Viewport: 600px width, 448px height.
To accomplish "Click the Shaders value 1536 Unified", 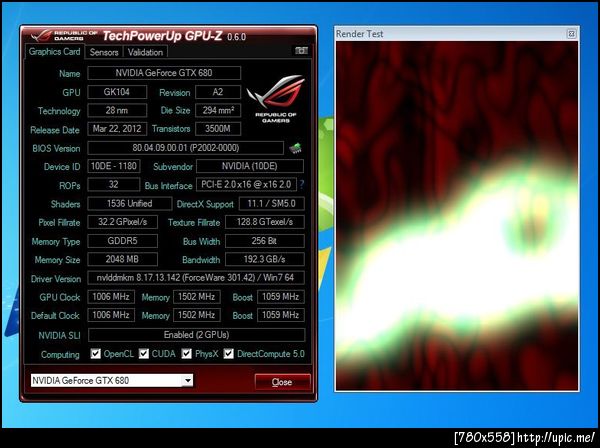I will pos(129,204).
